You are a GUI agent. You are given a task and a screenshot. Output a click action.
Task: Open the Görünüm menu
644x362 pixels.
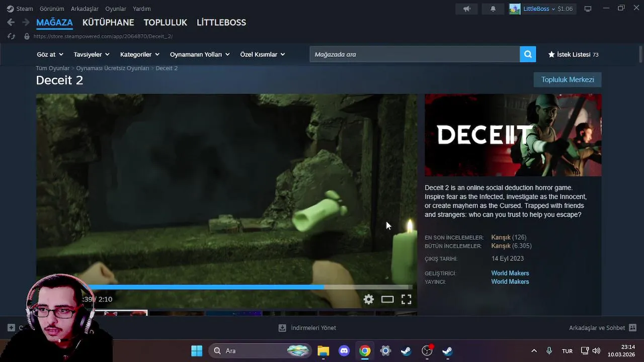click(52, 9)
